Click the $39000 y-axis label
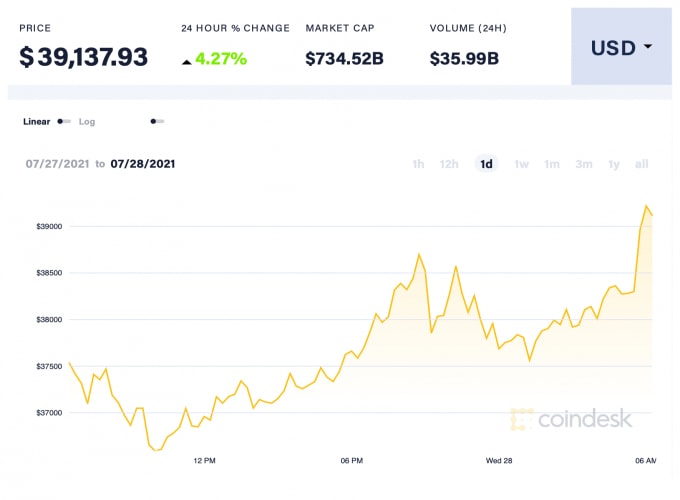 (x=49, y=226)
